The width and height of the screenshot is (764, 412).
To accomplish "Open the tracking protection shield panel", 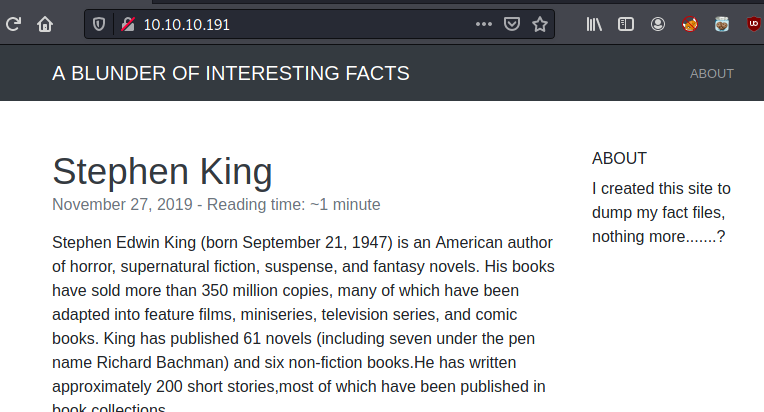I will coord(99,24).
